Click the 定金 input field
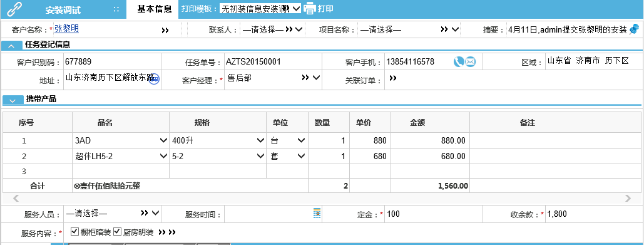This screenshot has width=644, height=245. point(433,214)
